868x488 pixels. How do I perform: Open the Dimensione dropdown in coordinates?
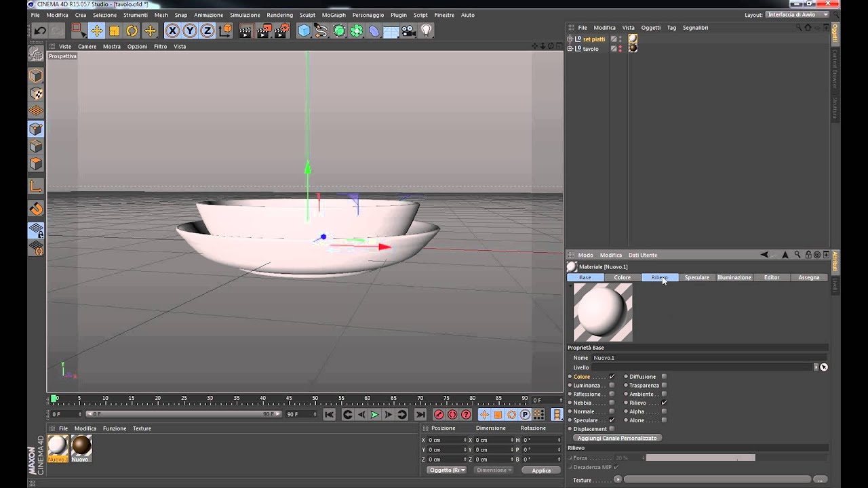pos(494,470)
